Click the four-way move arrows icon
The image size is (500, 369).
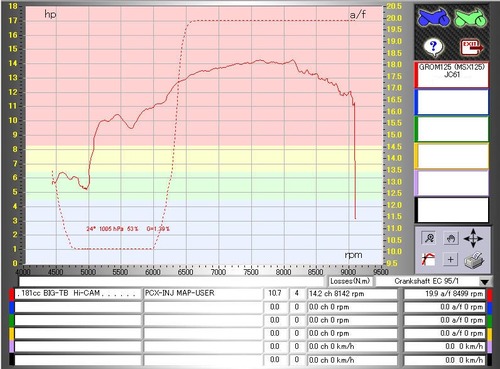pyautogui.click(x=473, y=238)
